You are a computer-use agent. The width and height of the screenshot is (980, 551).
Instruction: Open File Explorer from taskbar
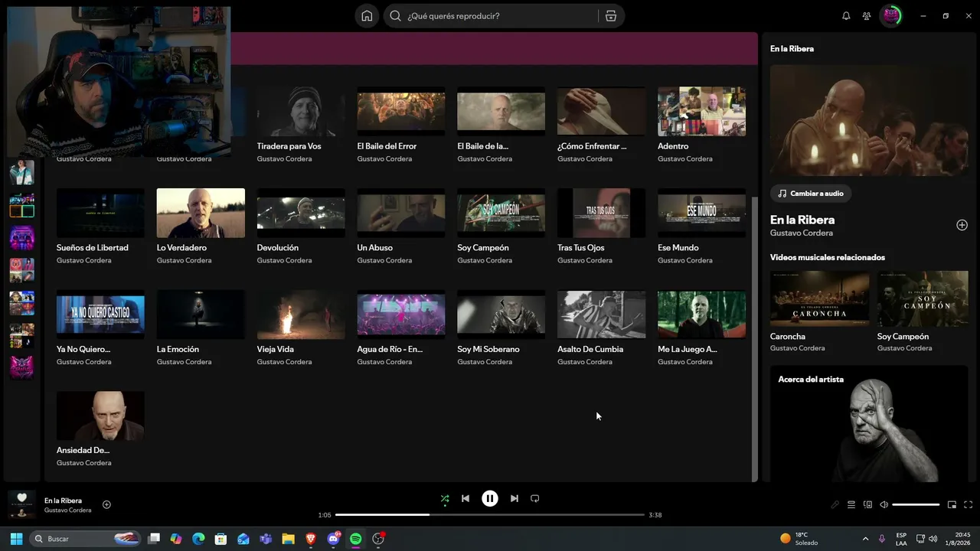[x=288, y=539]
